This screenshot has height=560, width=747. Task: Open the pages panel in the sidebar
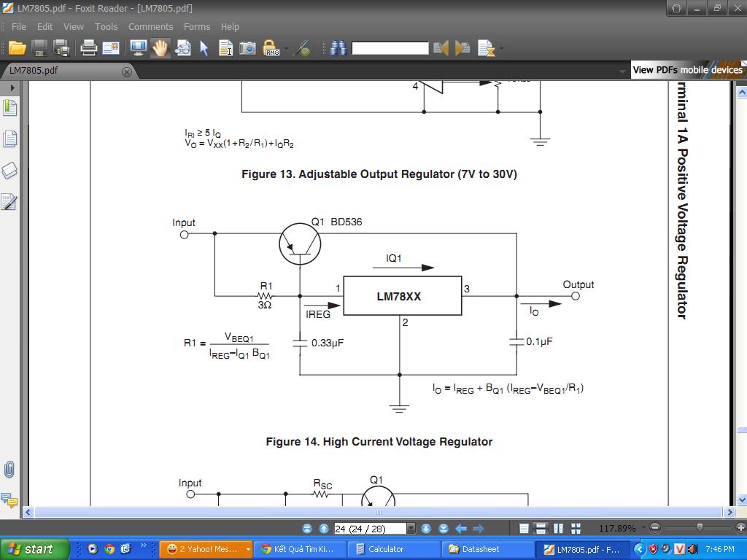pyautogui.click(x=9, y=139)
